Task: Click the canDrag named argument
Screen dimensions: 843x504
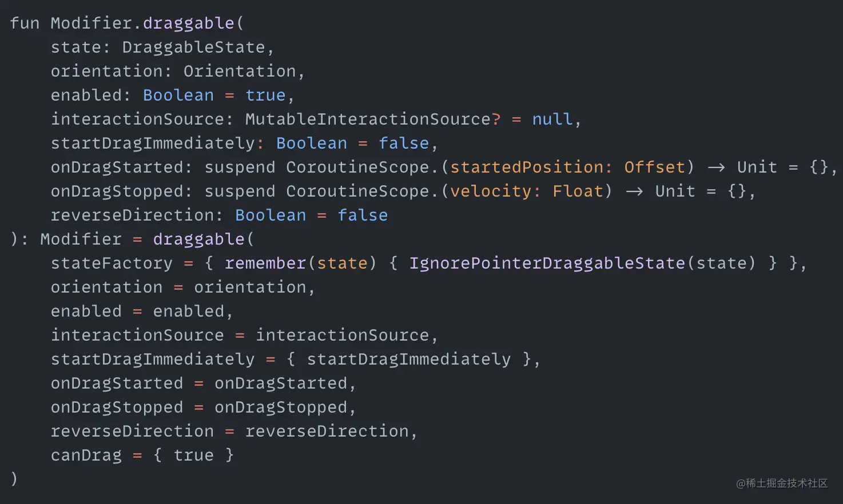Action: click(x=86, y=455)
